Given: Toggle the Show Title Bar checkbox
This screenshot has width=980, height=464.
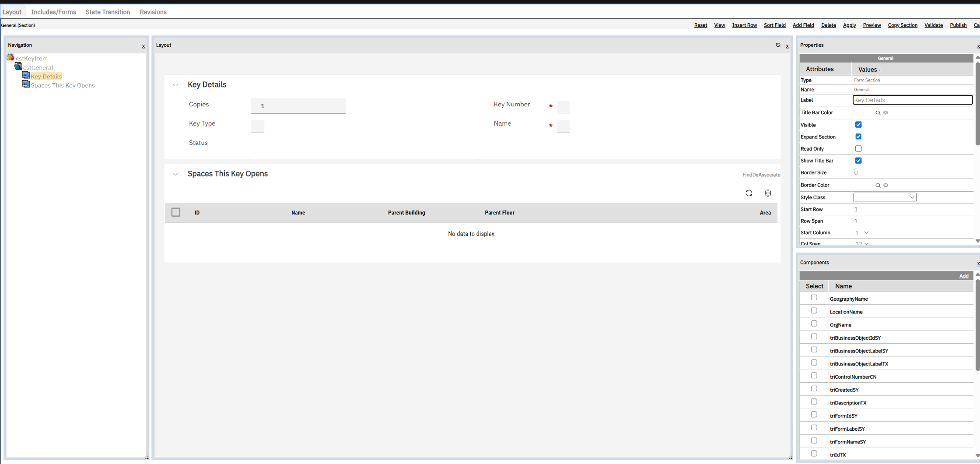Looking at the screenshot, I should click(858, 161).
